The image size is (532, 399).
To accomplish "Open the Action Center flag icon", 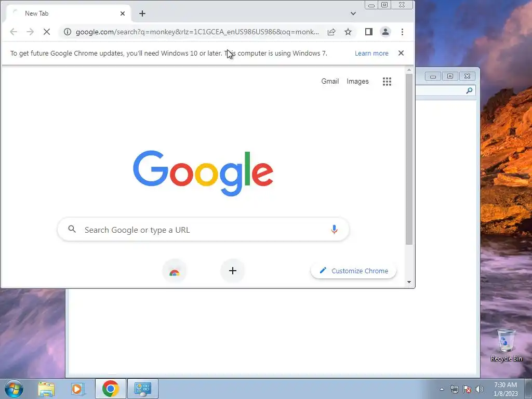I will (467, 389).
